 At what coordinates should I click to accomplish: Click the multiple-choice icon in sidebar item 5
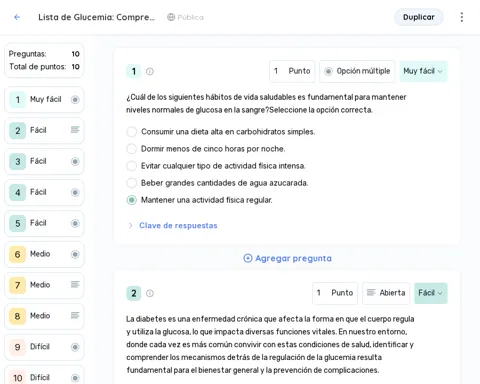pos(75,223)
